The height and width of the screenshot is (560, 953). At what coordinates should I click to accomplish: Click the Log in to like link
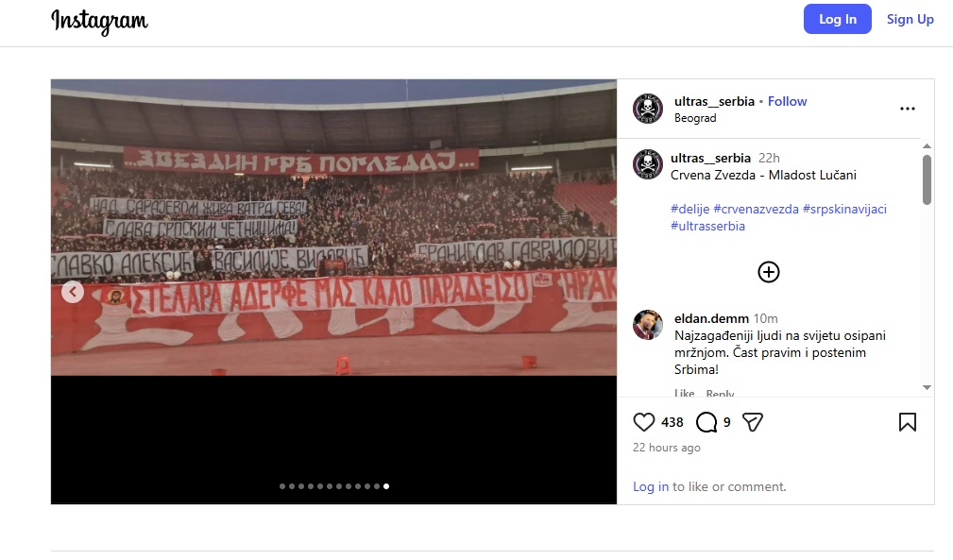click(651, 486)
